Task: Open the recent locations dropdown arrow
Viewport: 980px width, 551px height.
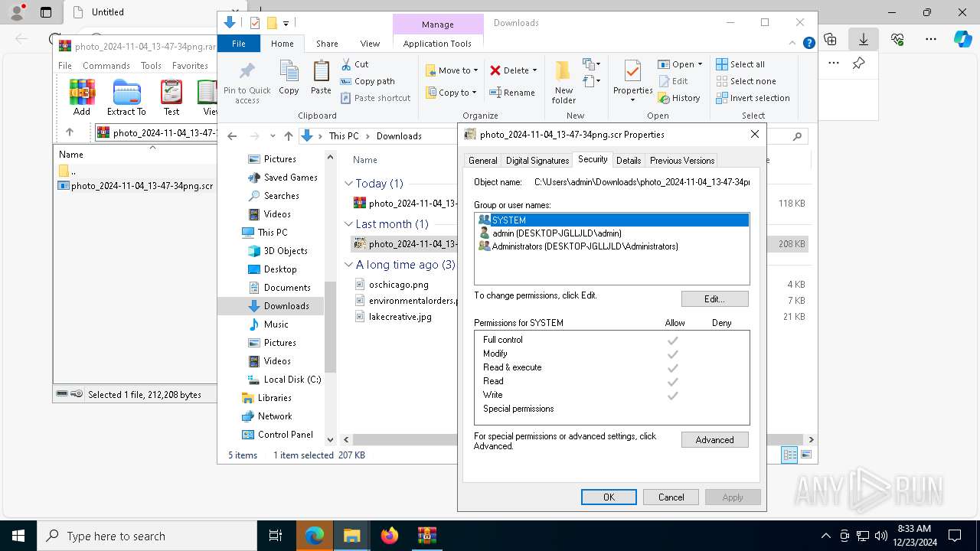Action: (273, 136)
